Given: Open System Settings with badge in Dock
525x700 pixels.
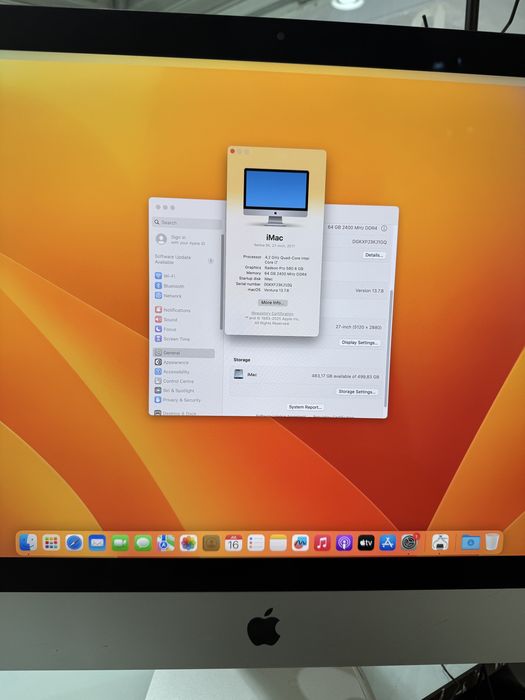Looking at the screenshot, I should (409, 542).
